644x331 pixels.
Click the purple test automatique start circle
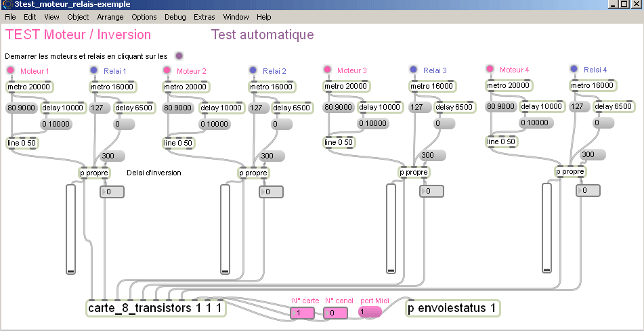point(179,56)
